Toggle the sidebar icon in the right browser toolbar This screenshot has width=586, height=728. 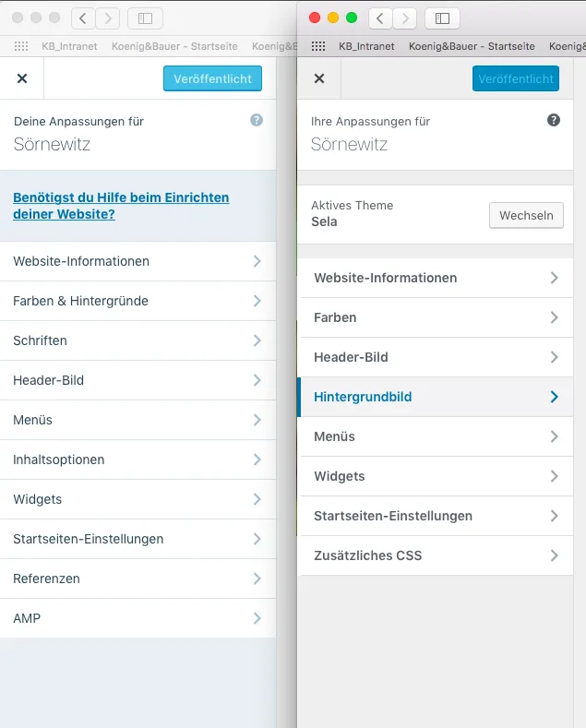pyautogui.click(x=442, y=18)
